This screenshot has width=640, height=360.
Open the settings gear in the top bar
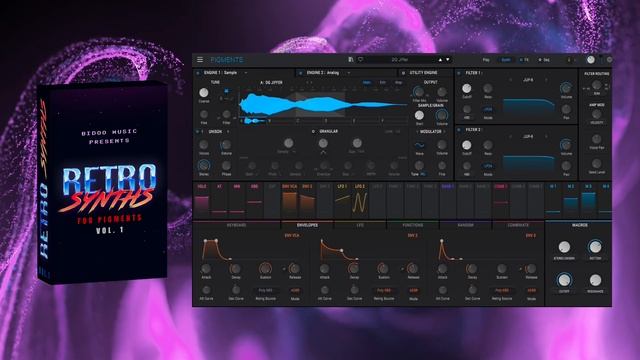pos(609,60)
